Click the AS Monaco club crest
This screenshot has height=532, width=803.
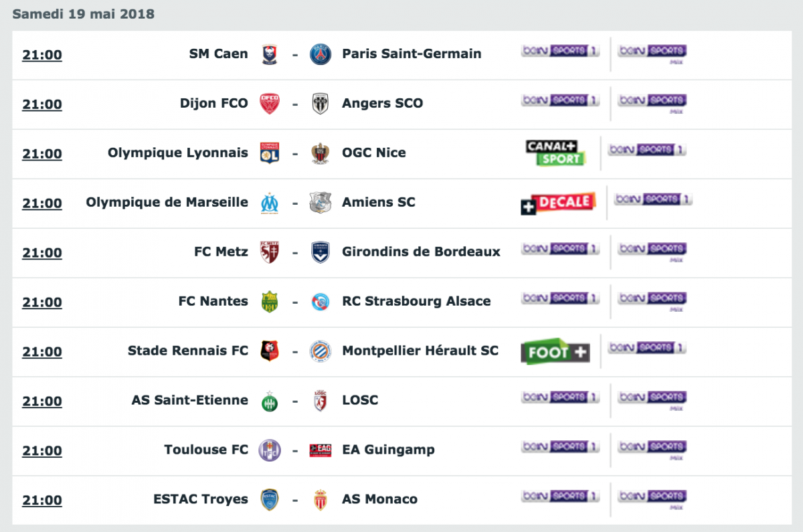tap(321, 500)
